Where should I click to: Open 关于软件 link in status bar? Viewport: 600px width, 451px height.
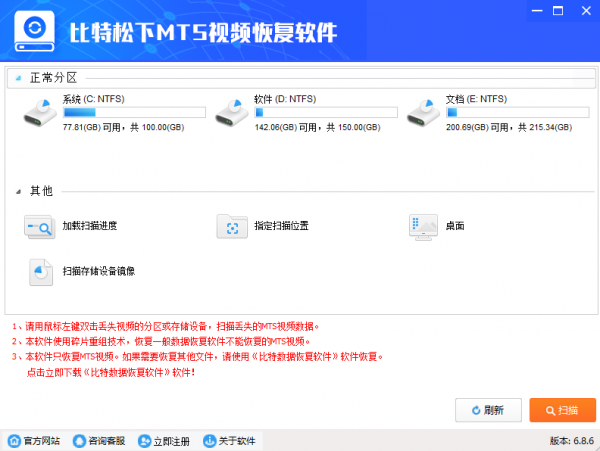click(x=237, y=441)
